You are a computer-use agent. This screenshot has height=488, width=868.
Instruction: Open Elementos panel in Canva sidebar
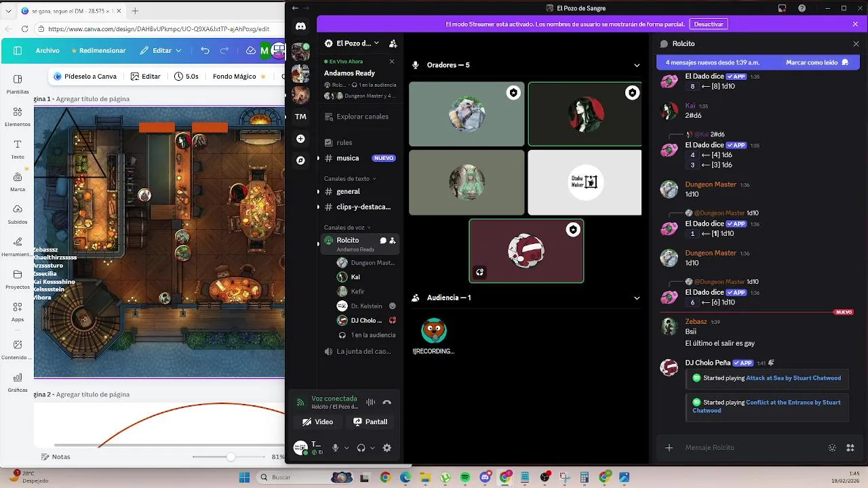(18, 117)
